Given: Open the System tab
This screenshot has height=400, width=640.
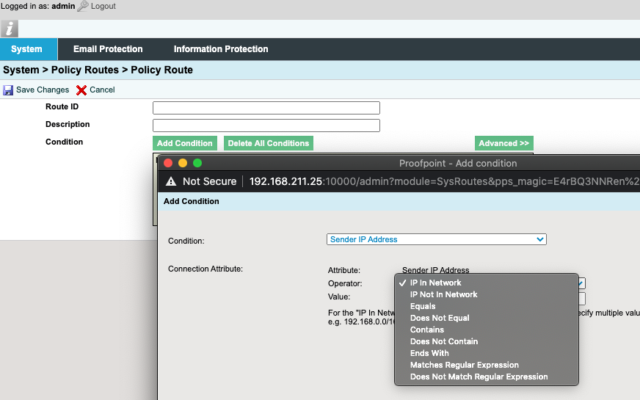Looking at the screenshot, I should 29,49.
